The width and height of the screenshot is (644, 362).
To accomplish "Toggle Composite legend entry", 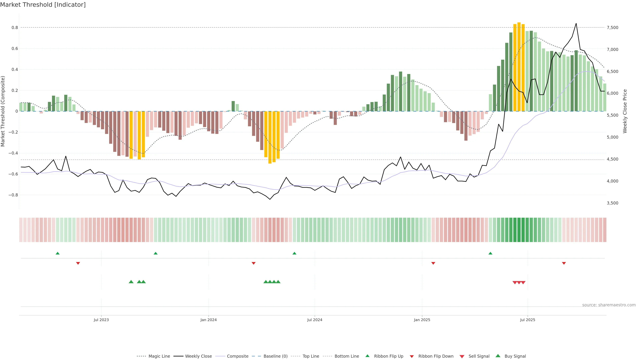I will (x=237, y=356).
